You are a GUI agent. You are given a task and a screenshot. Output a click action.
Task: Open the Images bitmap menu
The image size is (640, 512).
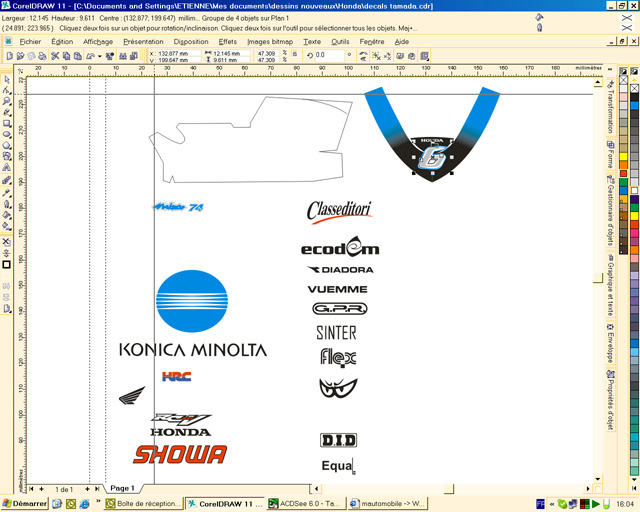[x=271, y=42]
